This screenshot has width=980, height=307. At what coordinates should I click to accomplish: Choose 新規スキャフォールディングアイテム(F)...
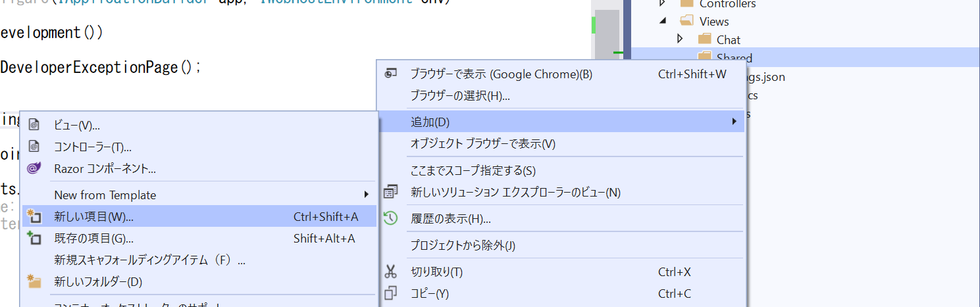pyautogui.click(x=199, y=260)
